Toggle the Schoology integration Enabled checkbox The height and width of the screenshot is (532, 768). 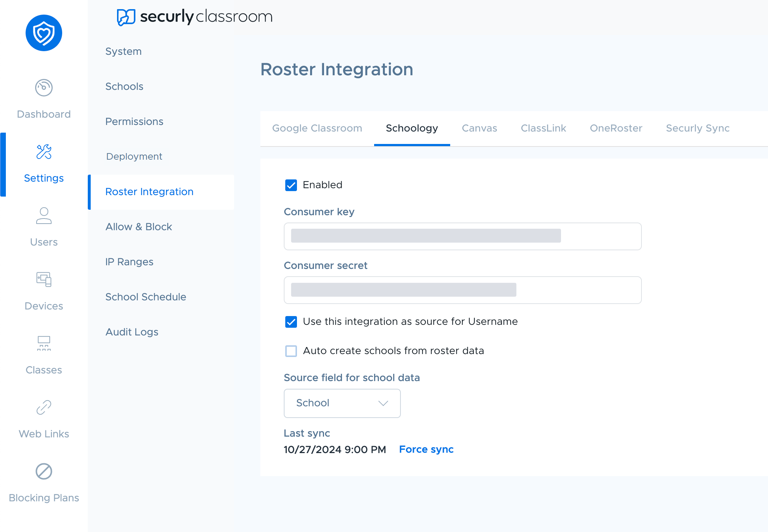[x=290, y=185]
